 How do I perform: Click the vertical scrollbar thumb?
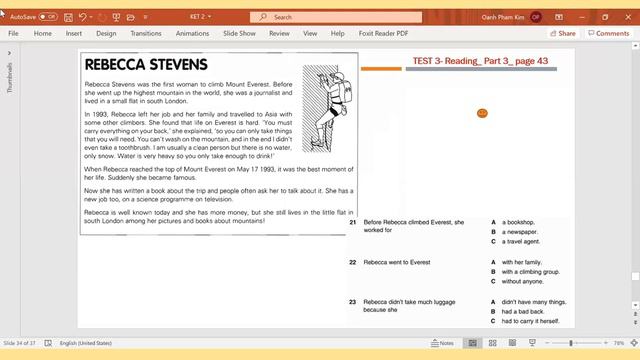tap(635, 276)
